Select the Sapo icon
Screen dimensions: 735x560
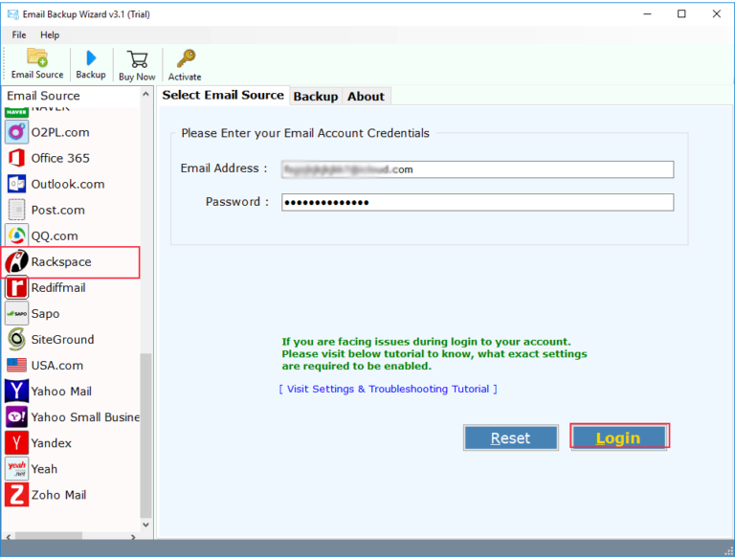(x=16, y=313)
